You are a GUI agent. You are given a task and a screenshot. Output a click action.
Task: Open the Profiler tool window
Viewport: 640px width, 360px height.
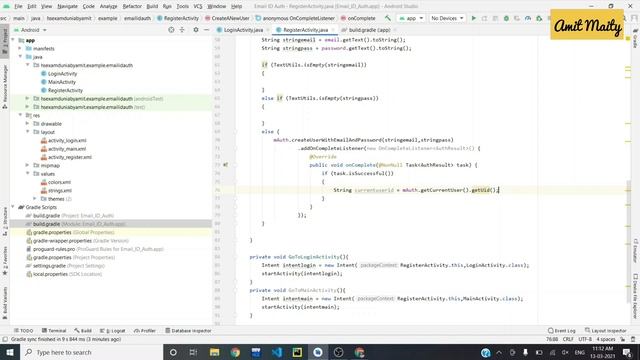tap(145, 331)
